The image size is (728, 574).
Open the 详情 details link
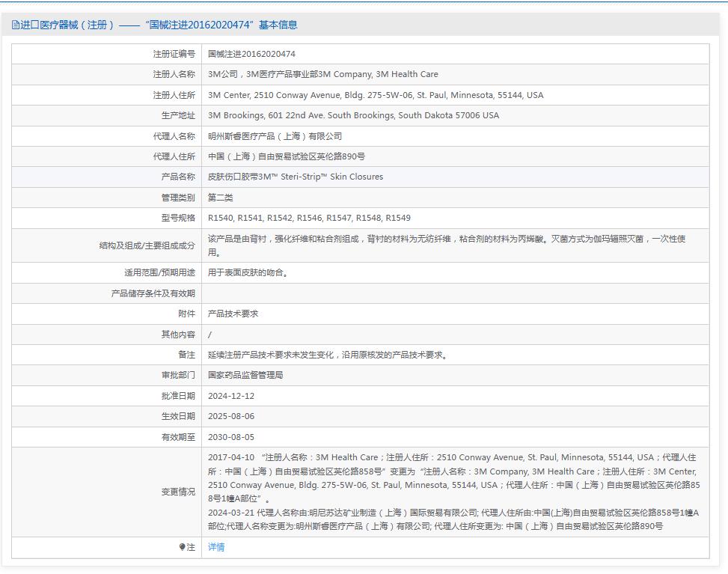[x=218, y=547]
